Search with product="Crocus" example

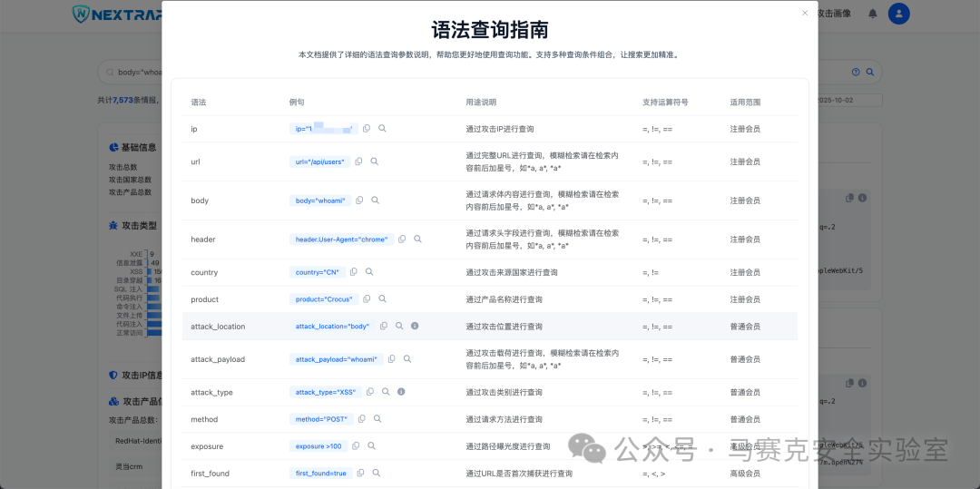(x=383, y=299)
